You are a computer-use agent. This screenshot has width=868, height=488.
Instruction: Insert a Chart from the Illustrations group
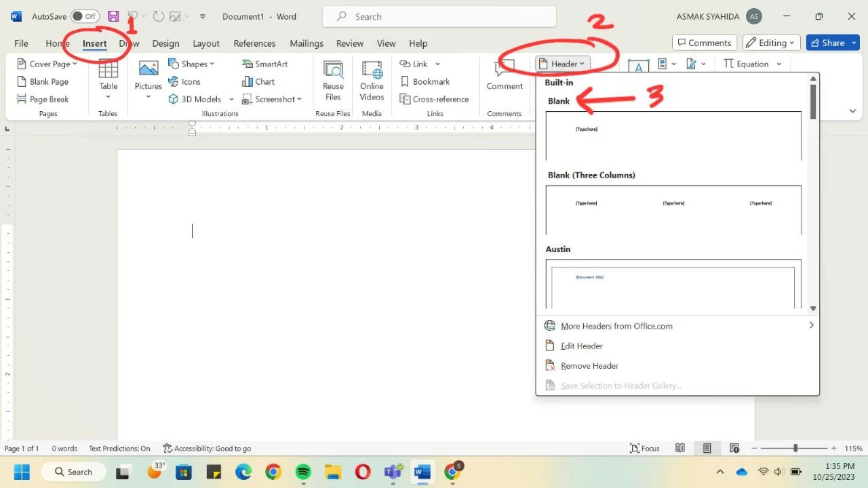pyautogui.click(x=258, y=81)
